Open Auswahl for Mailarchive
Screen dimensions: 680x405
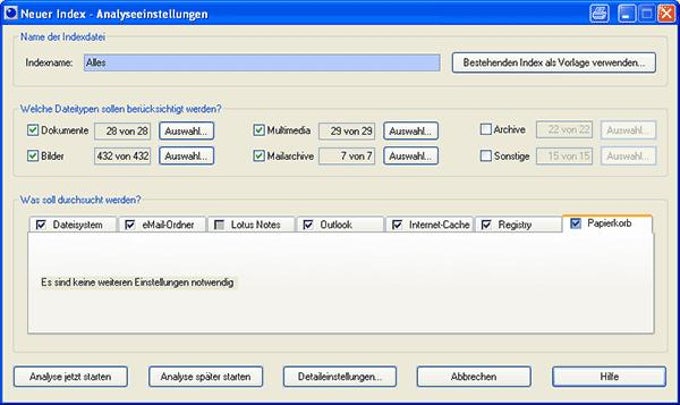[x=411, y=156]
